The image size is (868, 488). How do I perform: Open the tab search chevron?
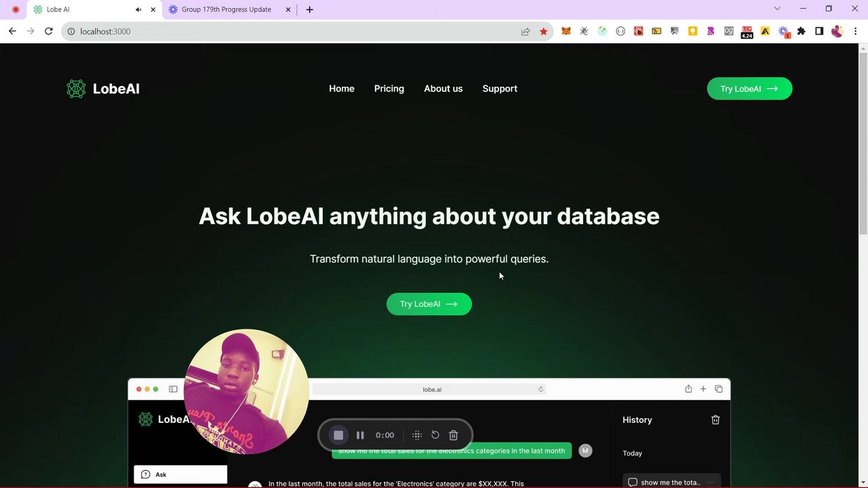pos(777,9)
